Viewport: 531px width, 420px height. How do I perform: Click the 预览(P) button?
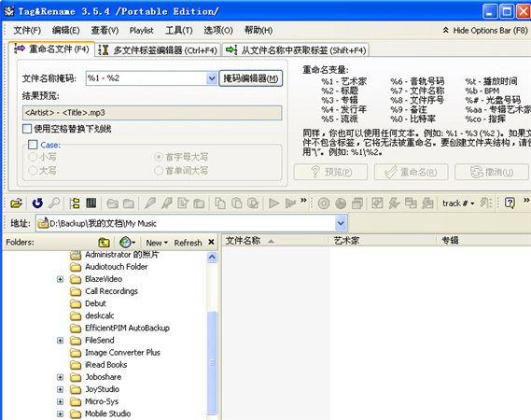[x=331, y=172]
